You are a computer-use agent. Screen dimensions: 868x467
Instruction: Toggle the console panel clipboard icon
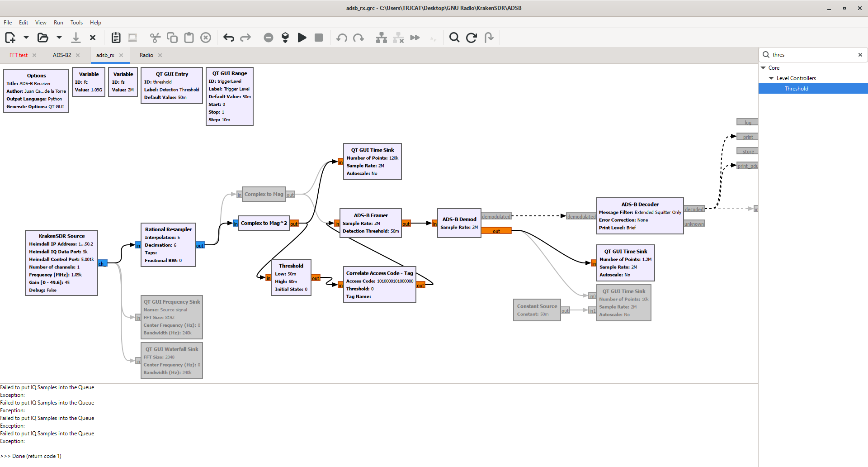point(116,38)
